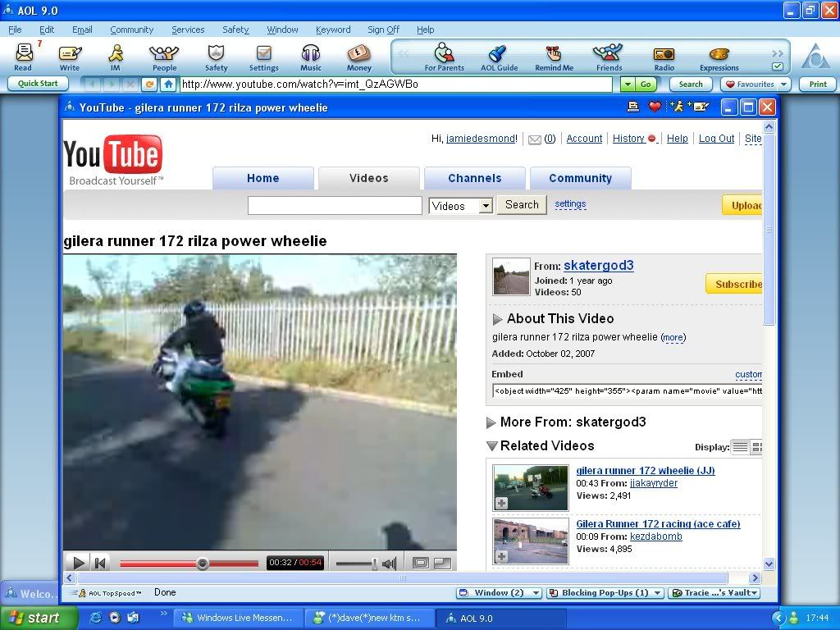Click the Money toolbar icon
The height and width of the screenshot is (630, 840).
[359, 57]
